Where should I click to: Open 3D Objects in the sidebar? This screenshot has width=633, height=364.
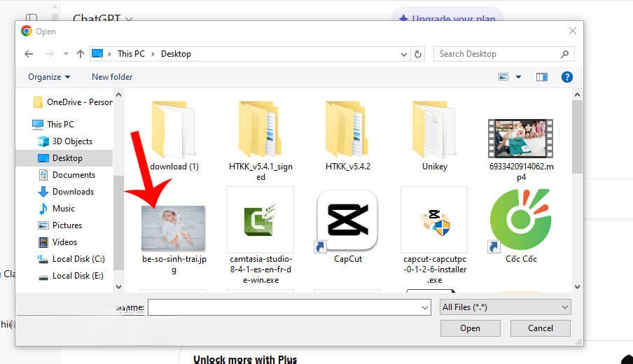pos(65,141)
